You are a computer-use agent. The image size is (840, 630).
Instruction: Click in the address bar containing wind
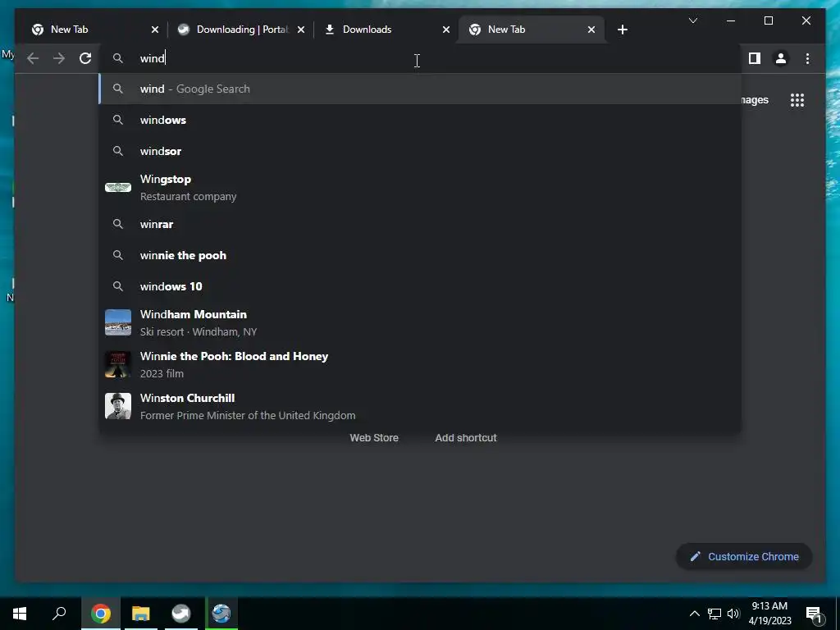point(421,58)
